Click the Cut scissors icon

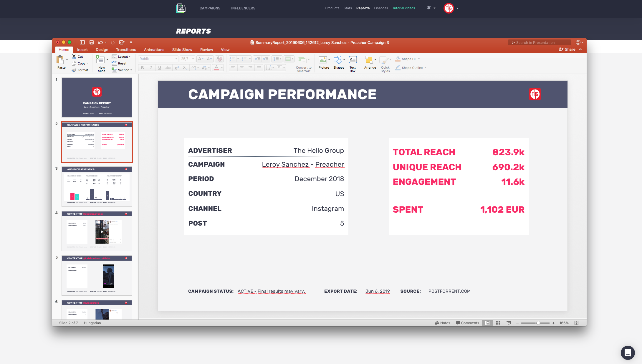(74, 57)
